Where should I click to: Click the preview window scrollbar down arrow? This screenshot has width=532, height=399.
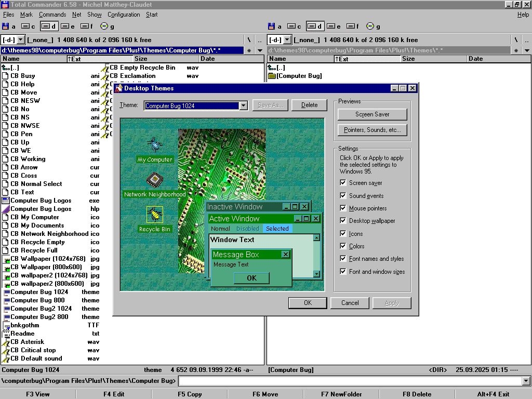[316, 274]
